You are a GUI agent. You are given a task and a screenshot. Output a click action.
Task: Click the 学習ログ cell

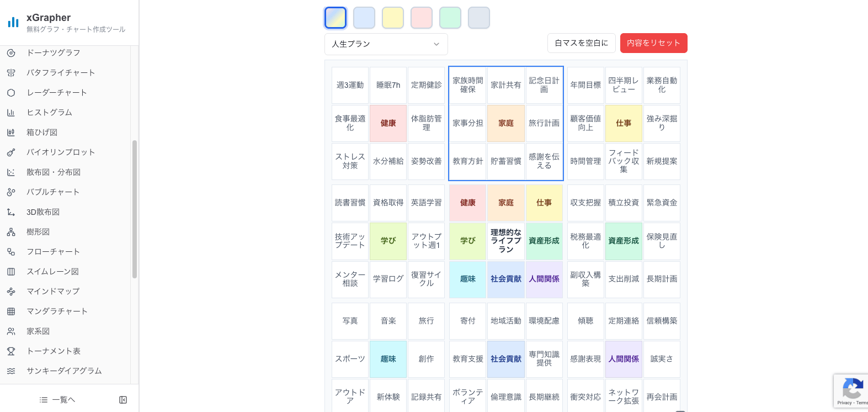(388, 279)
